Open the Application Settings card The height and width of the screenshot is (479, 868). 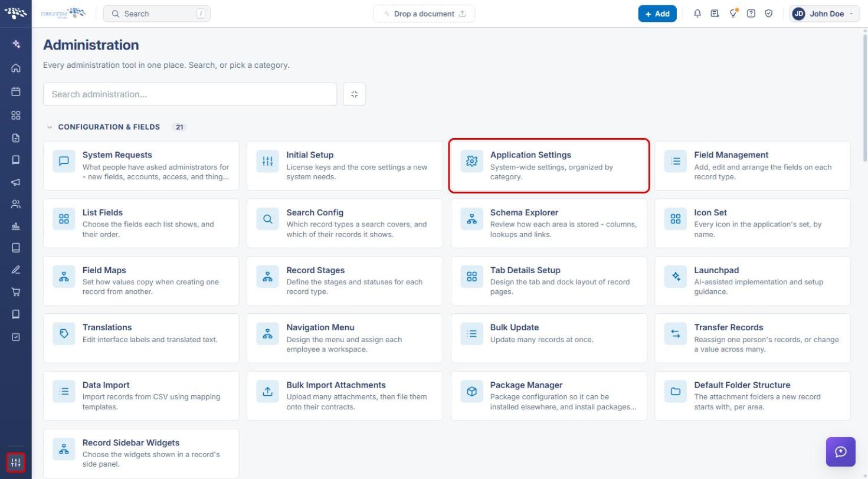click(549, 166)
